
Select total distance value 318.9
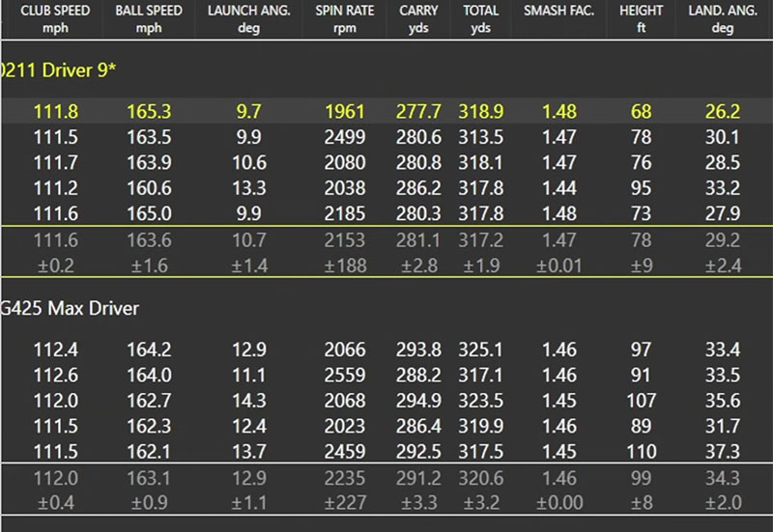click(481, 111)
